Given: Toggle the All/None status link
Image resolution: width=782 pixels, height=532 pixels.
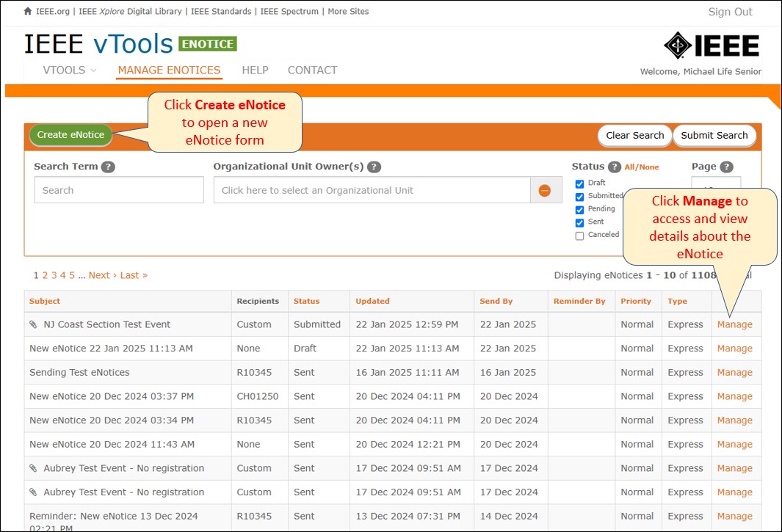Looking at the screenshot, I should pyautogui.click(x=642, y=167).
